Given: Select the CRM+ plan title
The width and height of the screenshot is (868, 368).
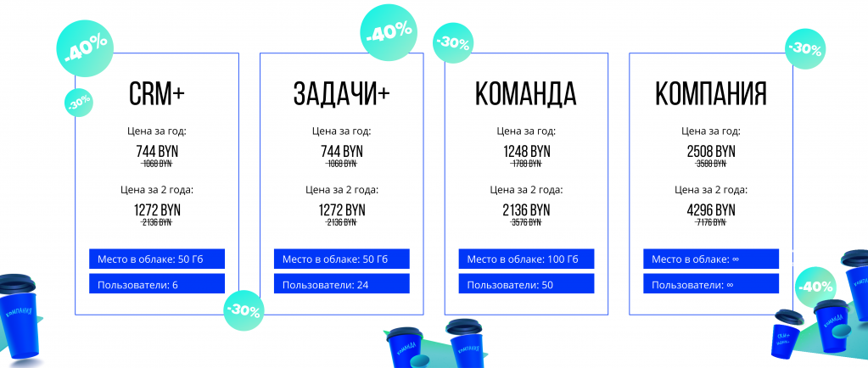Looking at the screenshot, I should pos(157,93).
